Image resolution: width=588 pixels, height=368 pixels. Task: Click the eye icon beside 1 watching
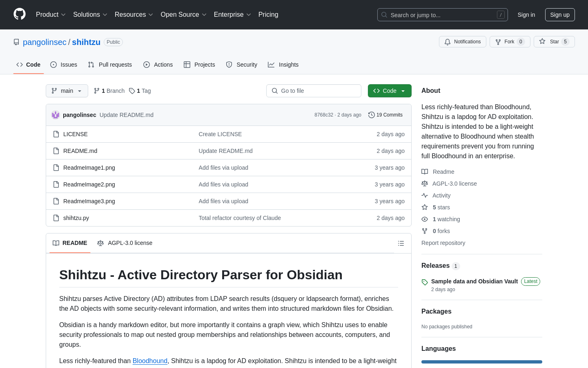coord(425,219)
